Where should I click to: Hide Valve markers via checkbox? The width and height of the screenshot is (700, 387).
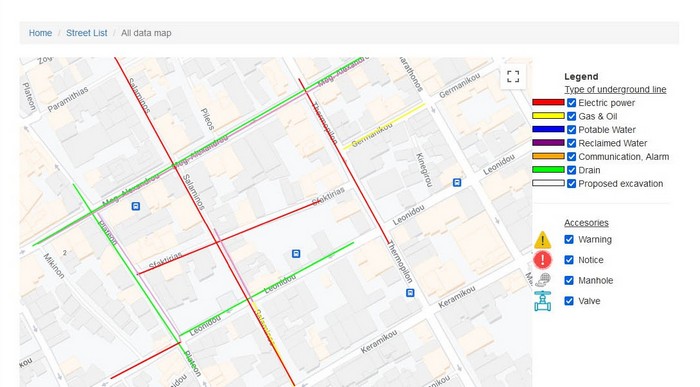[569, 301]
